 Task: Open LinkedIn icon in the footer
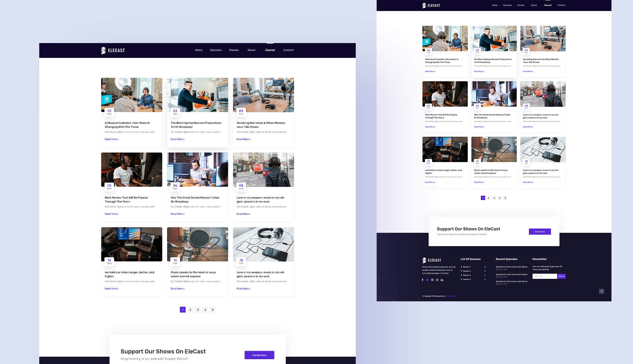point(442,280)
